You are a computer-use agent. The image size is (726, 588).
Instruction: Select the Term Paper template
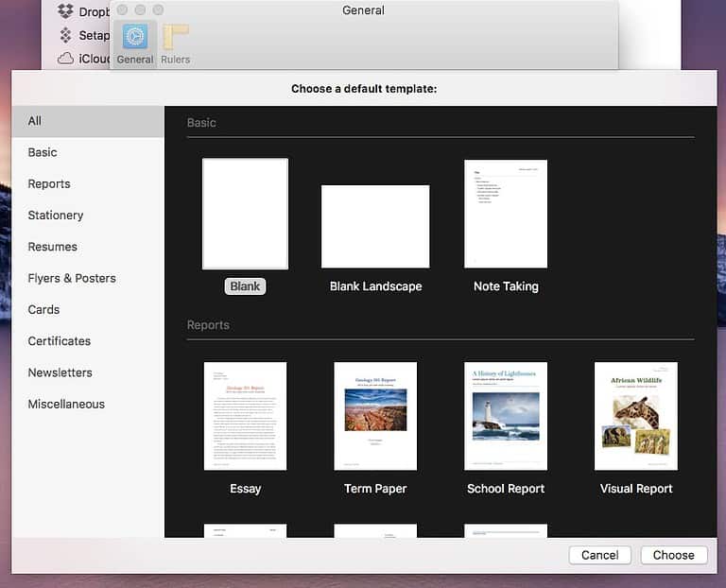(375, 416)
